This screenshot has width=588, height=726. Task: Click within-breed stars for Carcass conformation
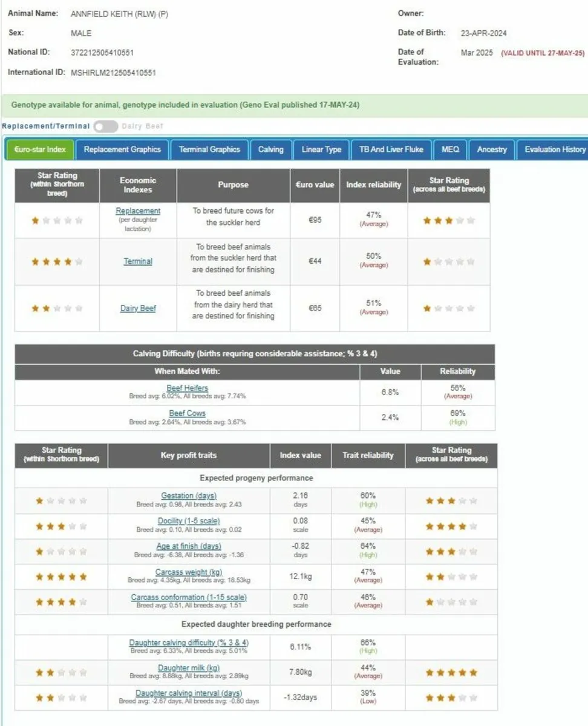[61, 603]
